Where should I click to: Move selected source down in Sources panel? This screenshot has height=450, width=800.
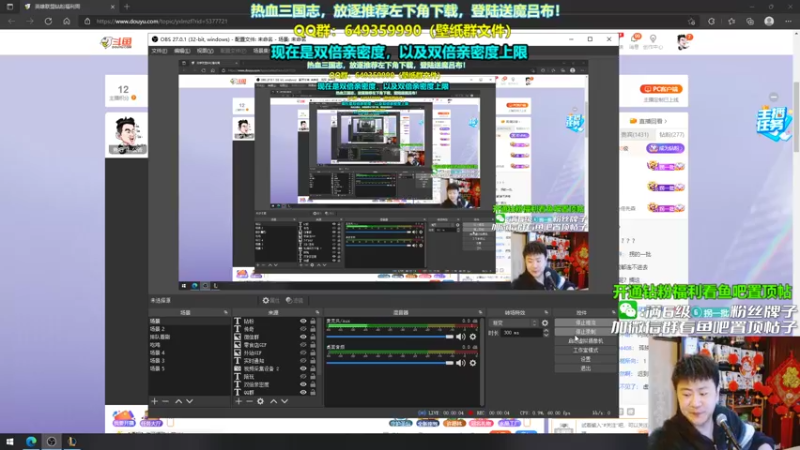coord(285,402)
